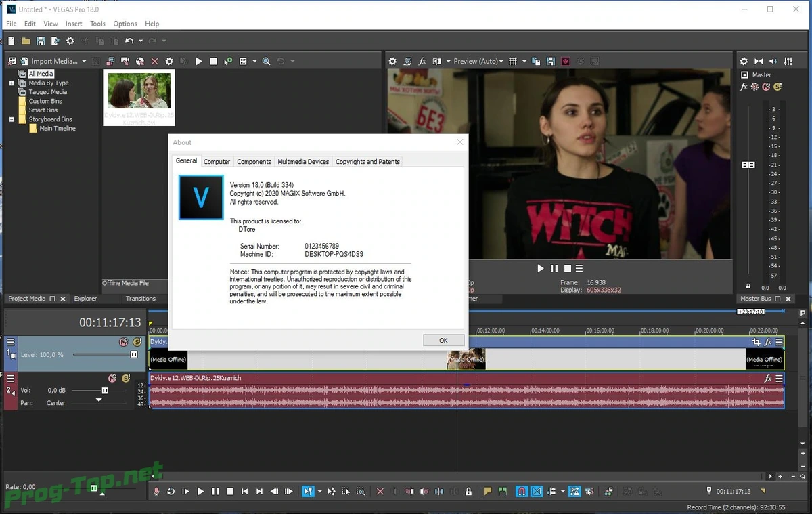Screen dimensions: 812x514
Task: Open the Transitions tab
Action: tap(141, 298)
